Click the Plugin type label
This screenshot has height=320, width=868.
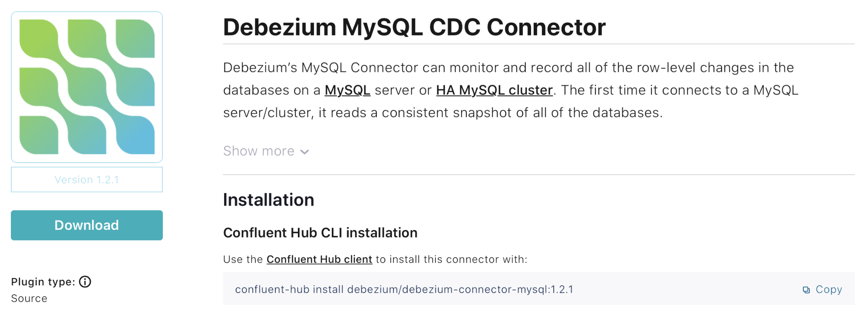tap(43, 282)
